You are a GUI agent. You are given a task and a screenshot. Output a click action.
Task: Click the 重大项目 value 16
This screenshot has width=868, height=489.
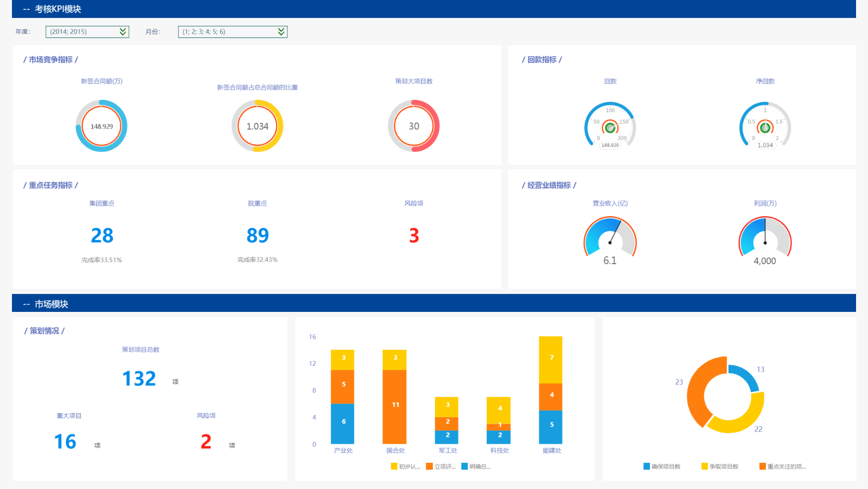click(65, 442)
